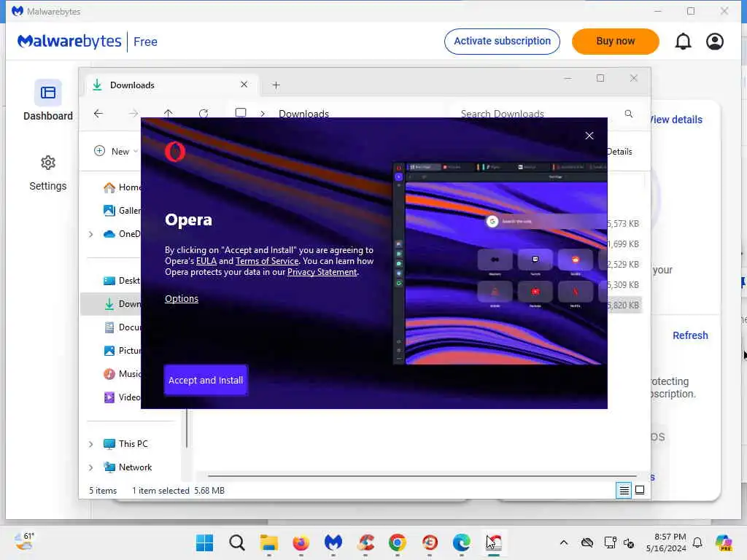Click the horizontal scrollbar in File Explorer
This screenshot has width=747, height=560.
point(422,475)
